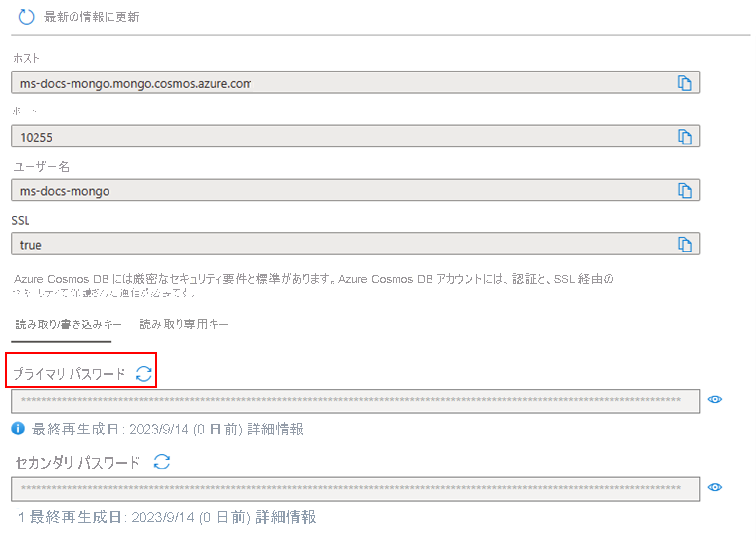Regenerate the プライマリ パスワード
The image size is (756, 541).
coord(144,374)
